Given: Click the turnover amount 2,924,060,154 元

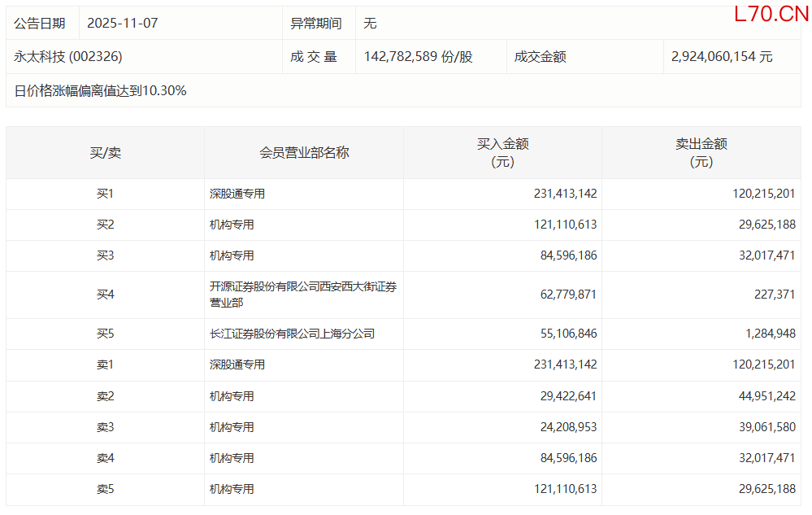Looking at the screenshot, I should pyautogui.click(x=722, y=57).
